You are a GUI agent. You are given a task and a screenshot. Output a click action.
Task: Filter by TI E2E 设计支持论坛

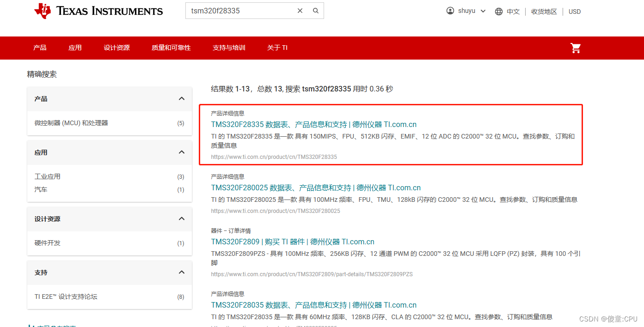coord(66,297)
